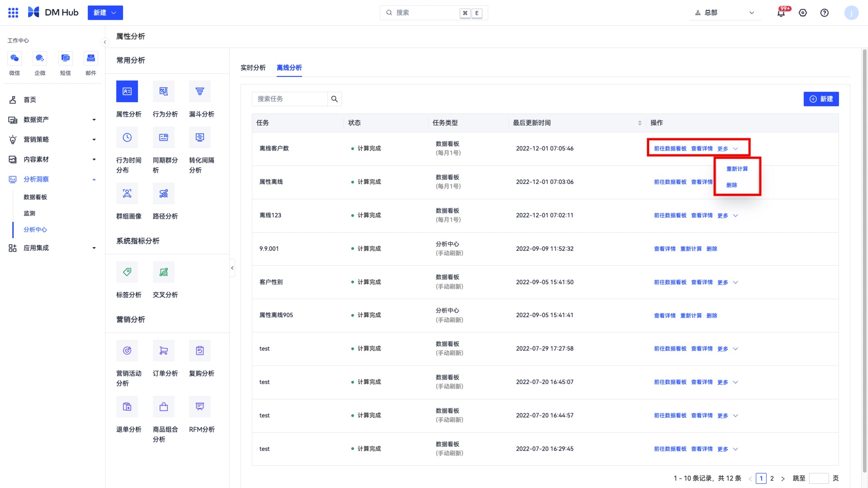Open 监测 submenu item
The width and height of the screenshot is (868, 488).
coord(29,214)
